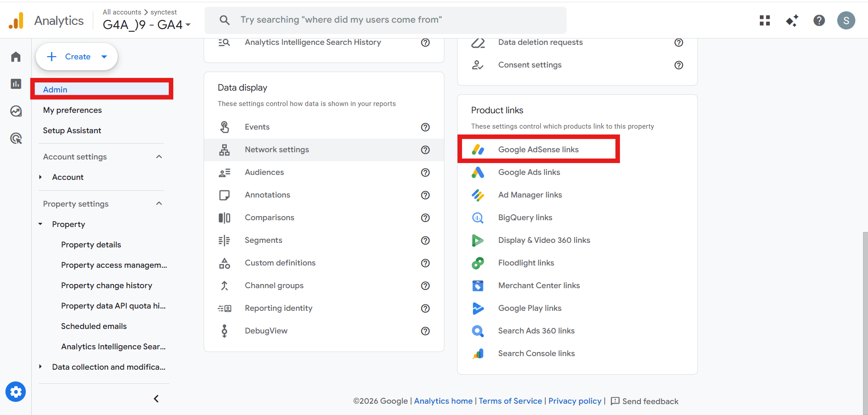Open Display & Video 360 links
Viewport: 868px width, 415px height.
[544, 240]
